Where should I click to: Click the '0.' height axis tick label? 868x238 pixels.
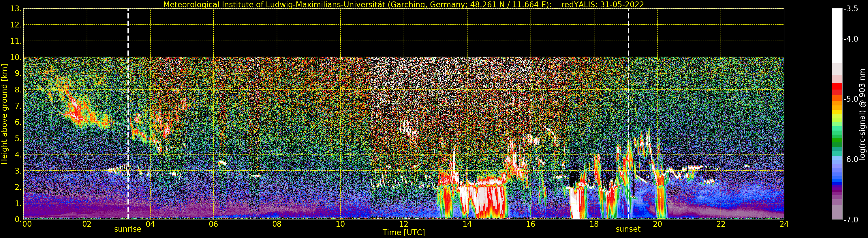[x=18, y=220]
